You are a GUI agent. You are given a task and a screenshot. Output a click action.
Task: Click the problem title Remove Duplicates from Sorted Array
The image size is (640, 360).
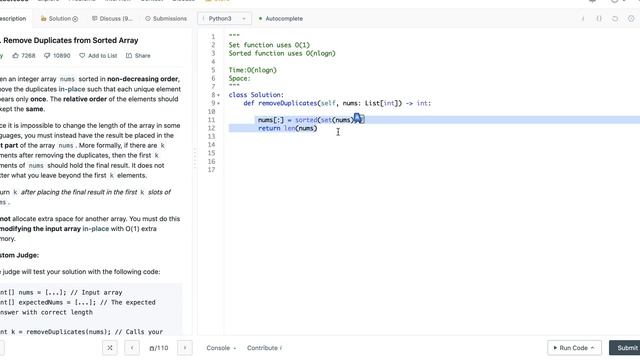coord(71,40)
